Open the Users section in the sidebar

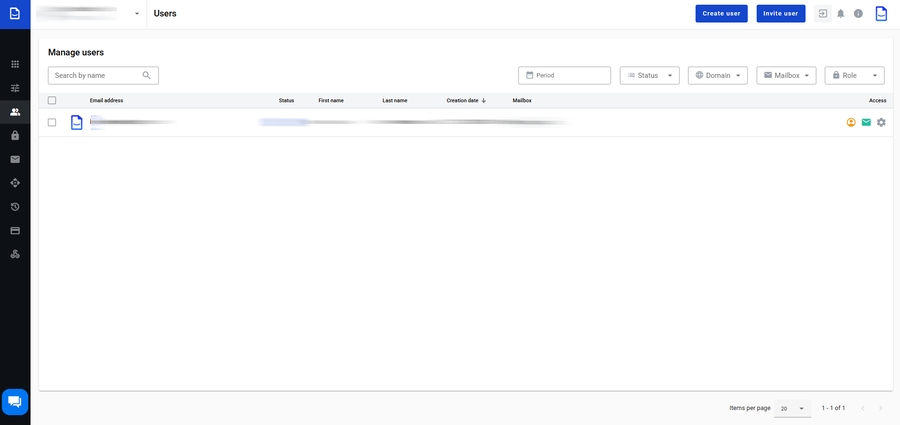point(15,112)
